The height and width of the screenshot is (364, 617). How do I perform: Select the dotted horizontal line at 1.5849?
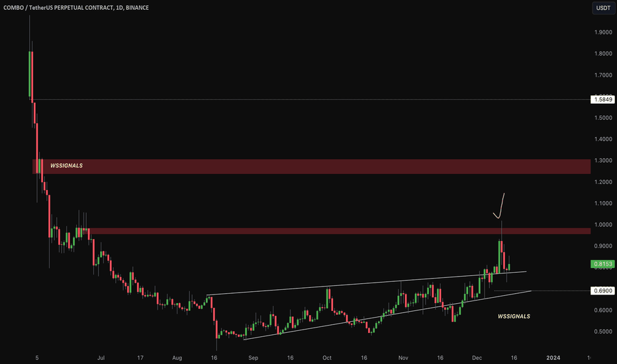[311, 99]
